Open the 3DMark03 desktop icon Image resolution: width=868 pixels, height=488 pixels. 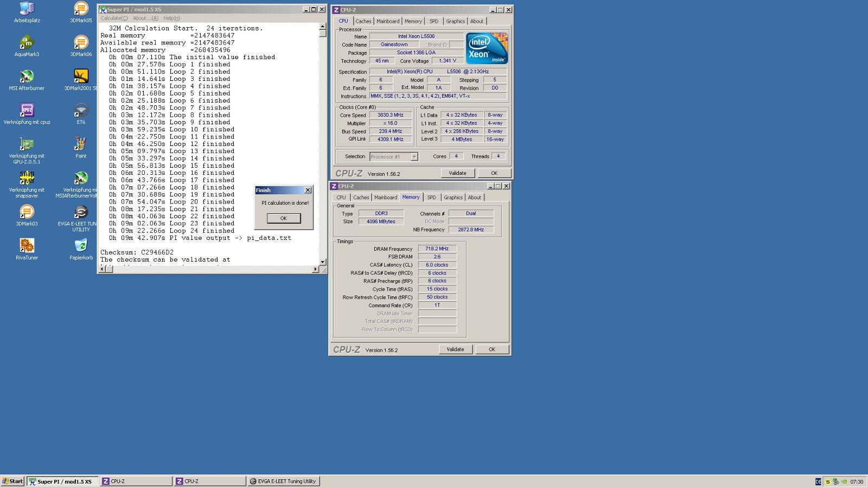pos(27,212)
